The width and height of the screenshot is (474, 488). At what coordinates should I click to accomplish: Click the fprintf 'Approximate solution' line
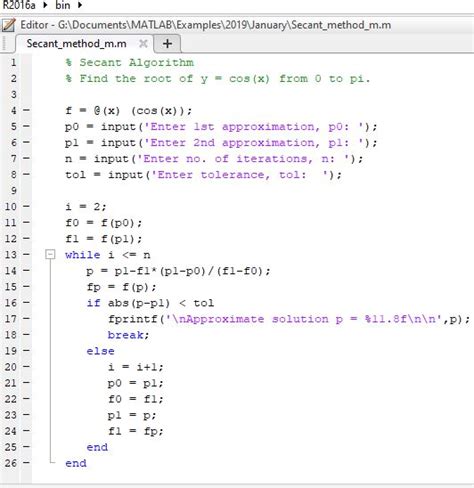click(x=289, y=319)
